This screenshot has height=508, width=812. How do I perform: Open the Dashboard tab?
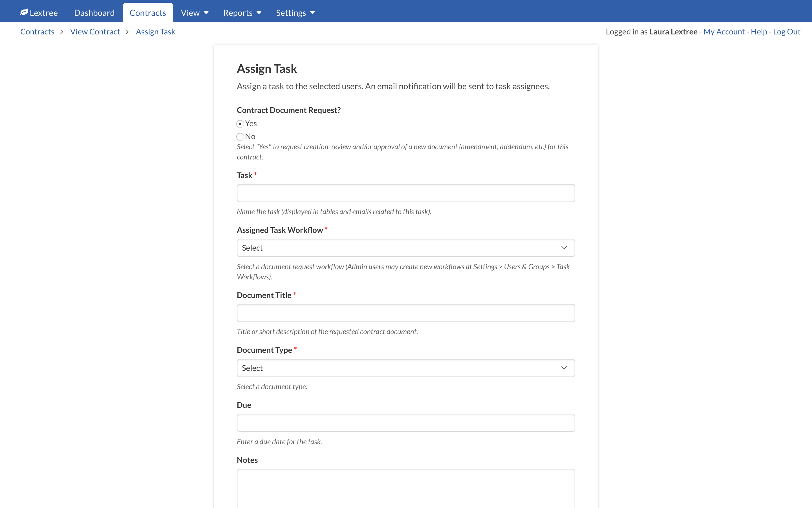pos(94,13)
